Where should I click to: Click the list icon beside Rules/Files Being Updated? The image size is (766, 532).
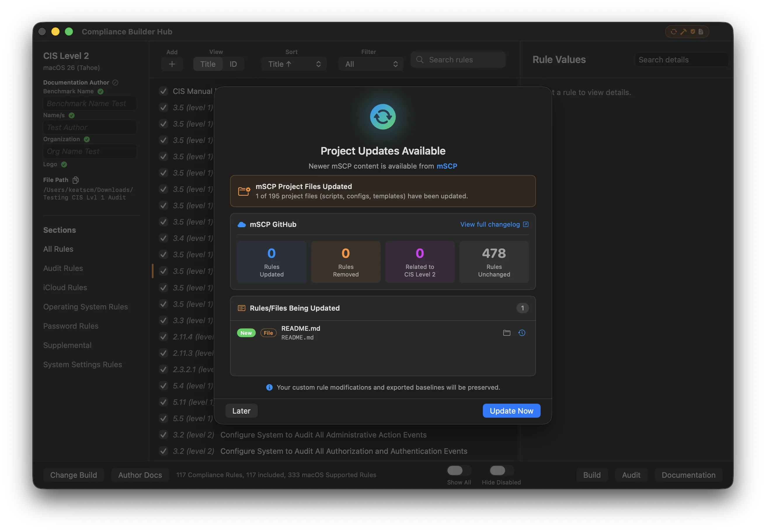pos(241,308)
